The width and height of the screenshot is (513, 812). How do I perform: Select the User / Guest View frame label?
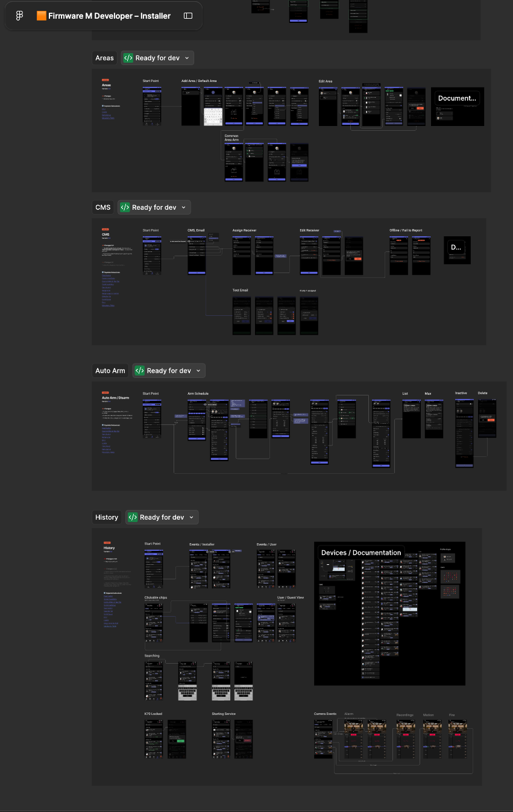pyautogui.click(x=291, y=597)
